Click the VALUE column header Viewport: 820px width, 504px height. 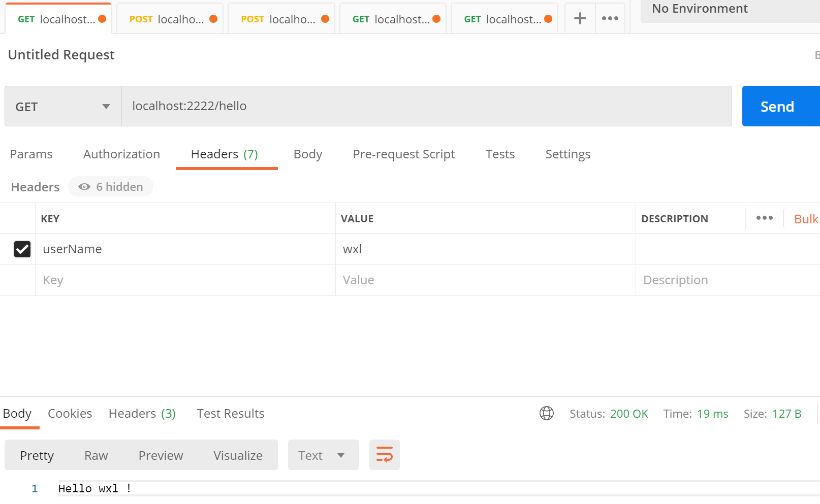357,219
